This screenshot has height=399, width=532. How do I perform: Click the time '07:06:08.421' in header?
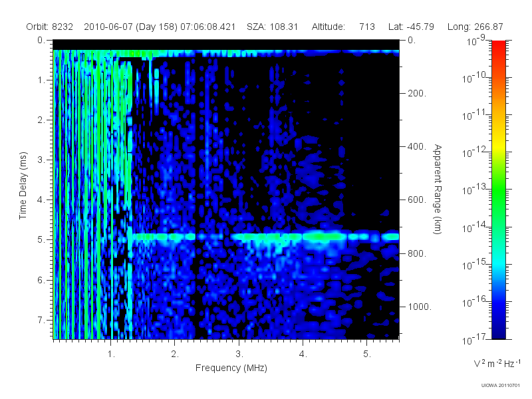click(x=207, y=27)
